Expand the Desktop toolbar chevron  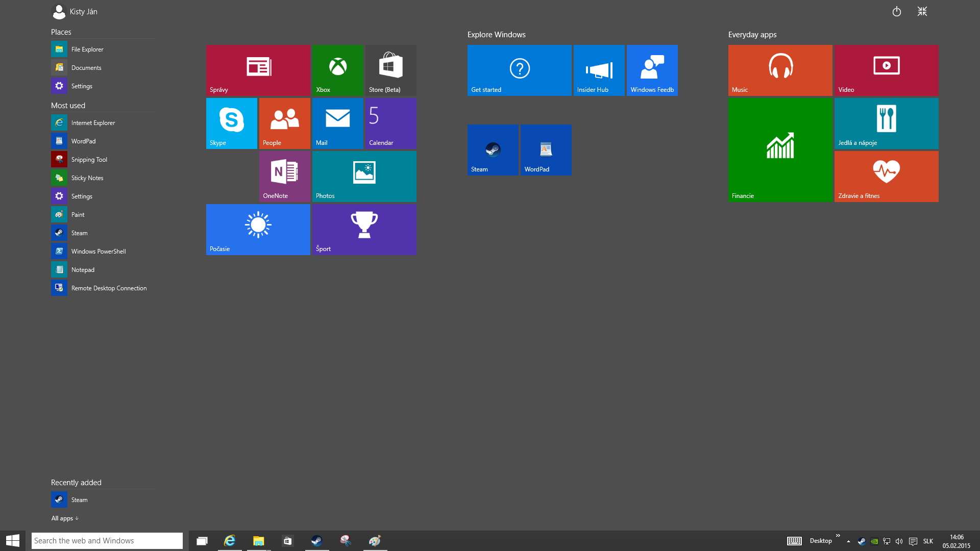coord(838,535)
